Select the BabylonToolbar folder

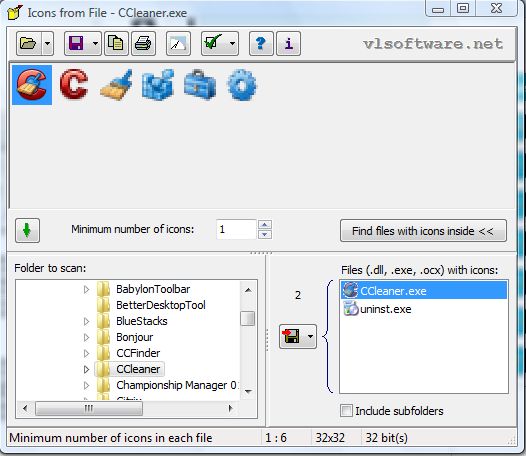pos(153,289)
